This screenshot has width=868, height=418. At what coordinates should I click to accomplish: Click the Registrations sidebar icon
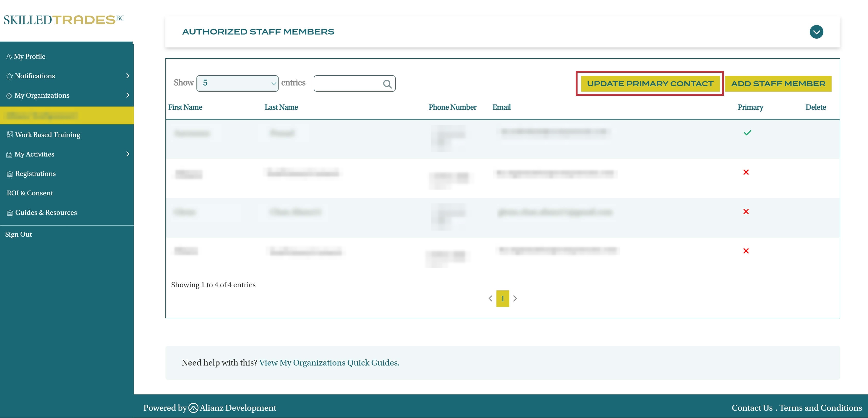point(9,174)
